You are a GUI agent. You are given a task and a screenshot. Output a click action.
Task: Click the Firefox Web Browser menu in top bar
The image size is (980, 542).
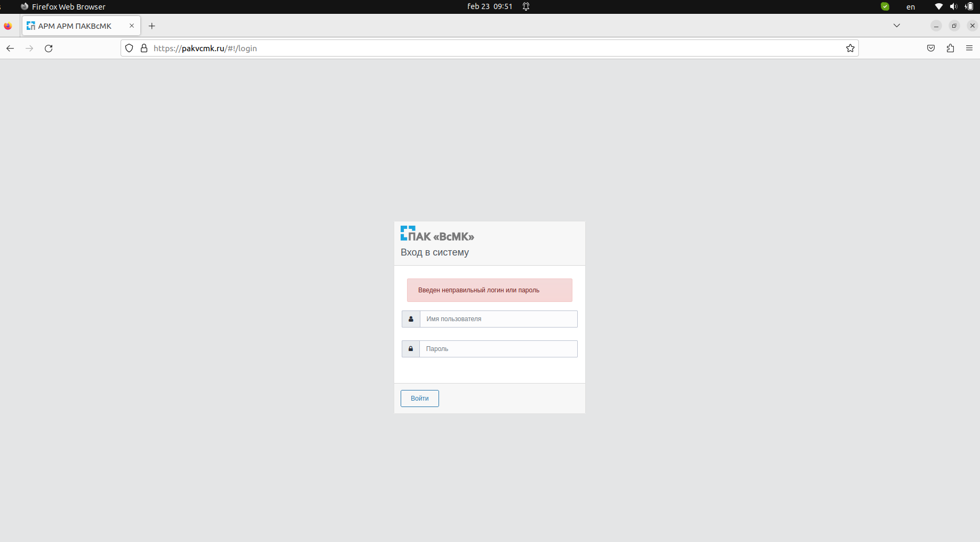pyautogui.click(x=63, y=6)
